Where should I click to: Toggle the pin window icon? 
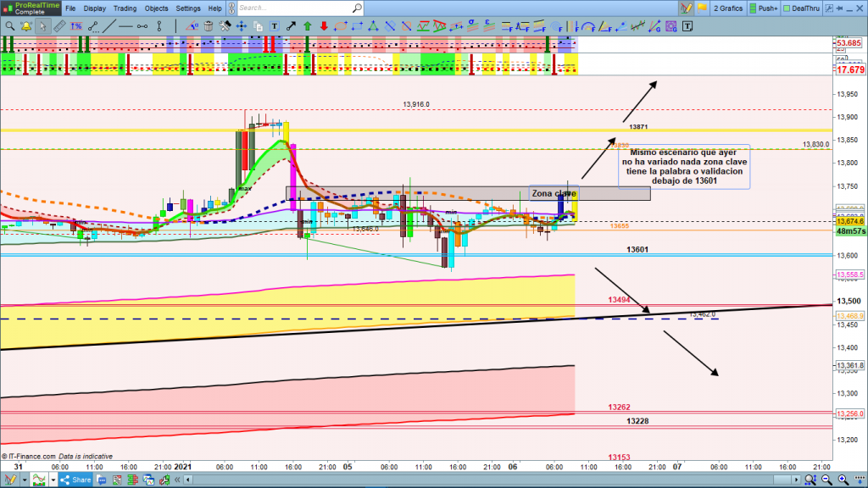click(x=837, y=8)
